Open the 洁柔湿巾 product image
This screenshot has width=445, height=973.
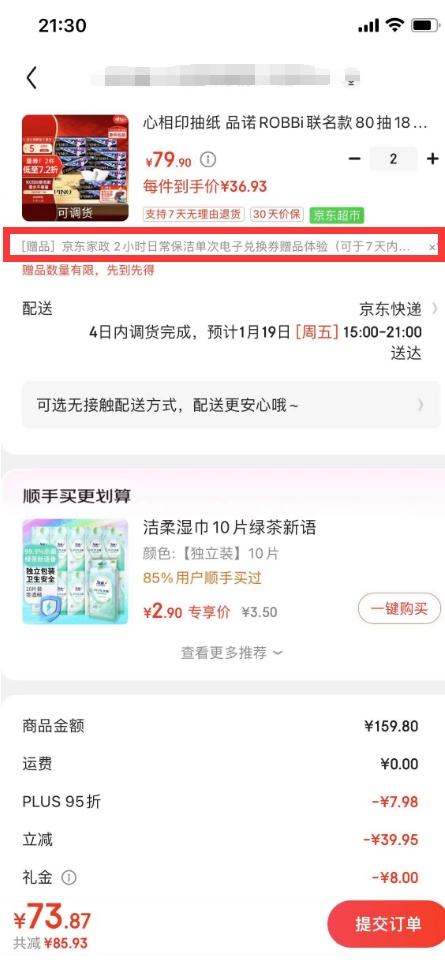(75, 571)
